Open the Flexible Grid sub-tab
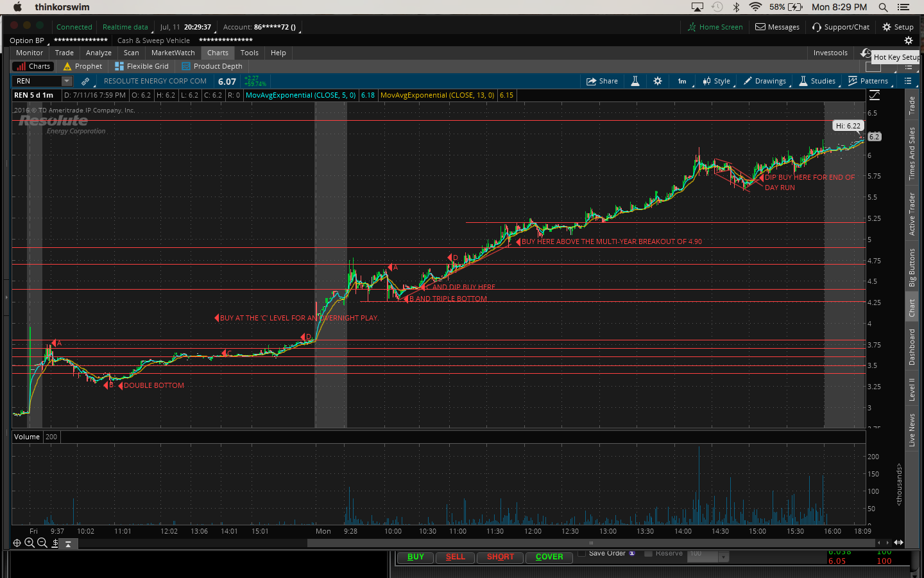This screenshot has width=924, height=578. coord(142,66)
